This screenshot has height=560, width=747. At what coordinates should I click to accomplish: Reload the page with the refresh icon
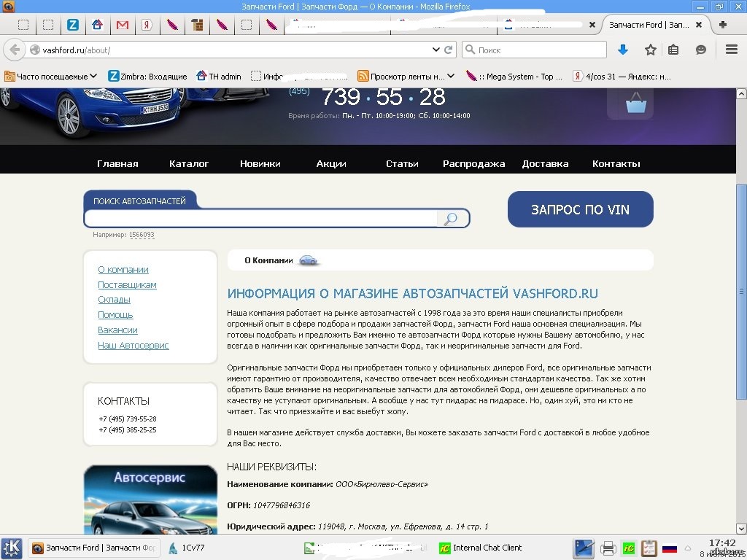click(x=449, y=50)
